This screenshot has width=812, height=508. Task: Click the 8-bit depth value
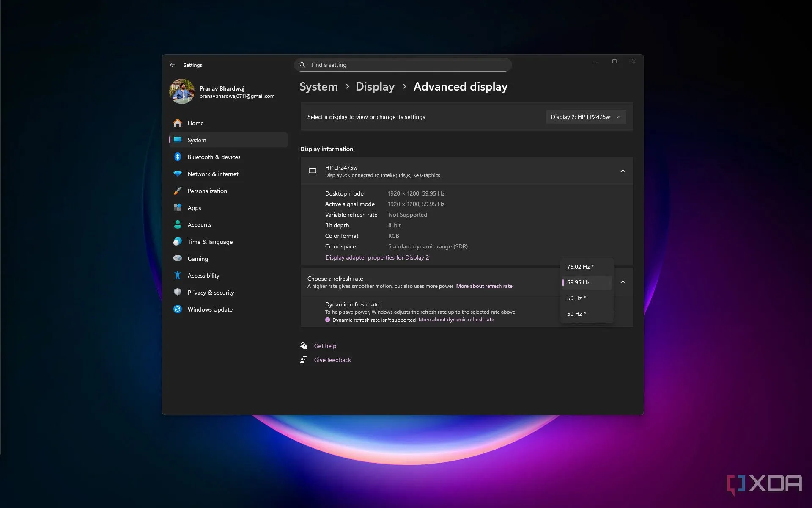[394, 225]
